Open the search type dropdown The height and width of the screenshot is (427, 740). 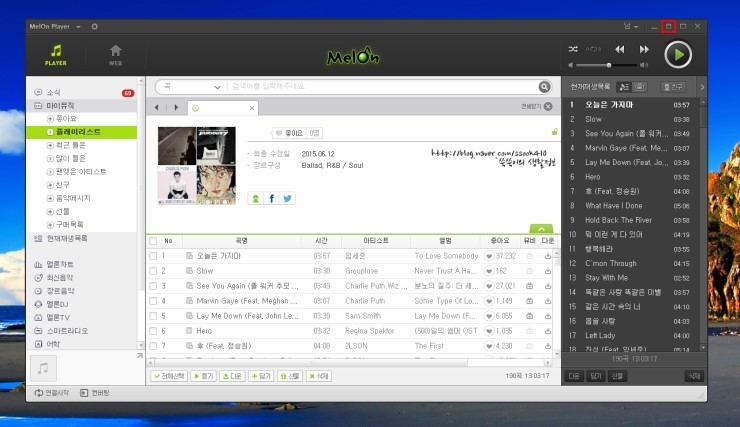pyautogui.click(x=192, y=87)
